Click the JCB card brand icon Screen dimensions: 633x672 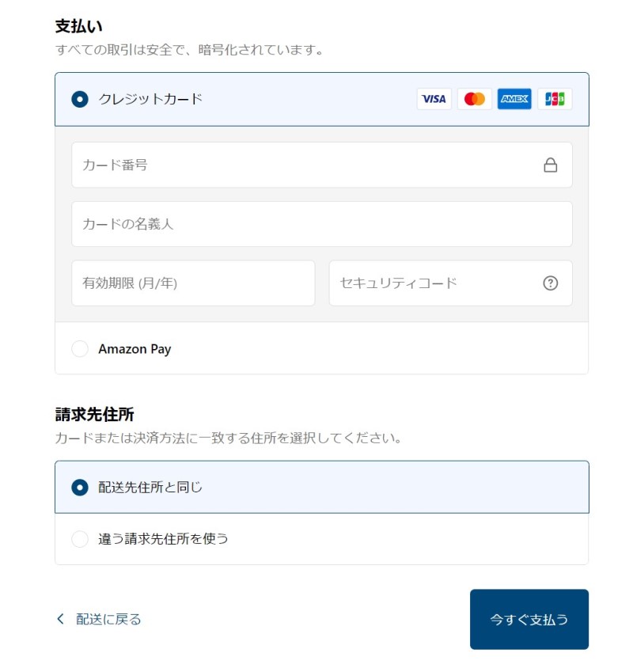(x=554, y=99)
